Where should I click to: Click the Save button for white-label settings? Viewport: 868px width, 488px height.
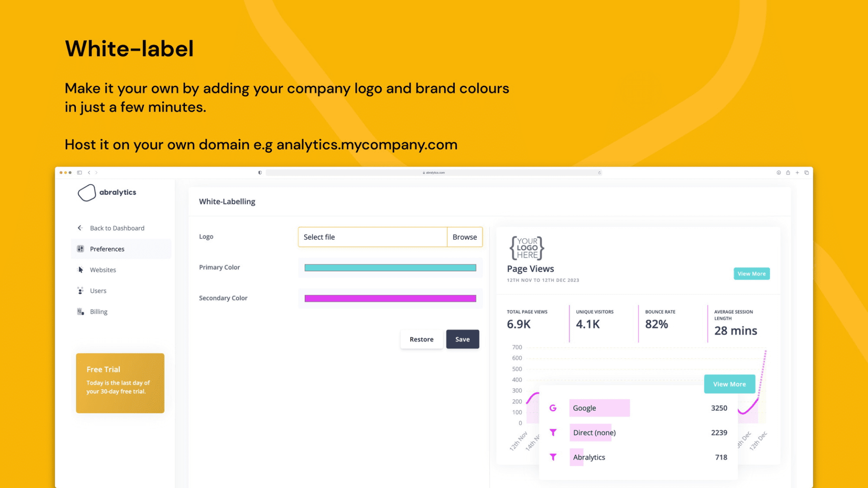pos(462,339)
